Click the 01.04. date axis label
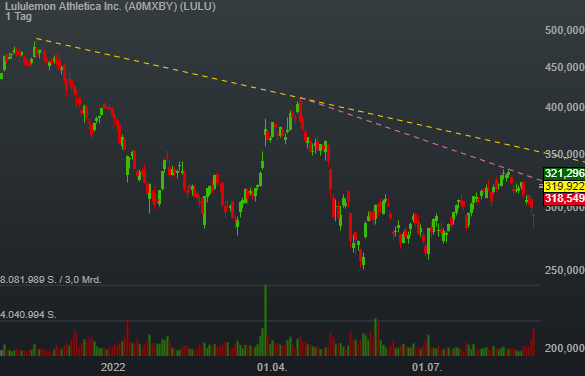Viewport: 585px width, 376px height. pyautogui.click(x=272, y=367)
